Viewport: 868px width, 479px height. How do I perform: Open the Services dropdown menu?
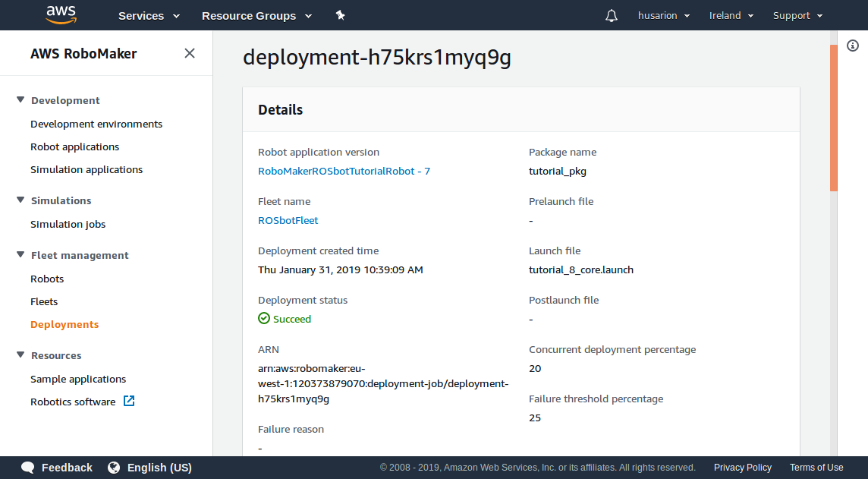149,15
